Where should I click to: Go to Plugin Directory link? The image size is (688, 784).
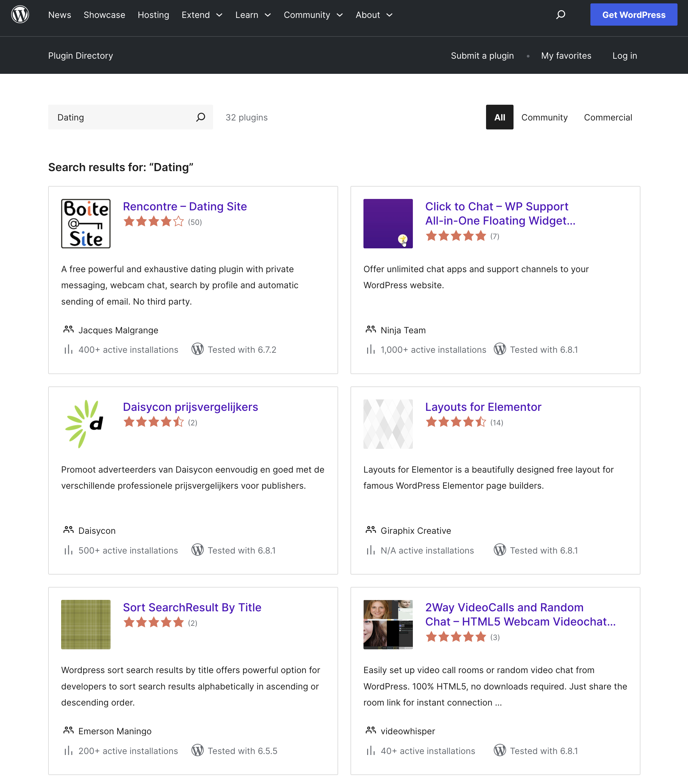point(81,56)
